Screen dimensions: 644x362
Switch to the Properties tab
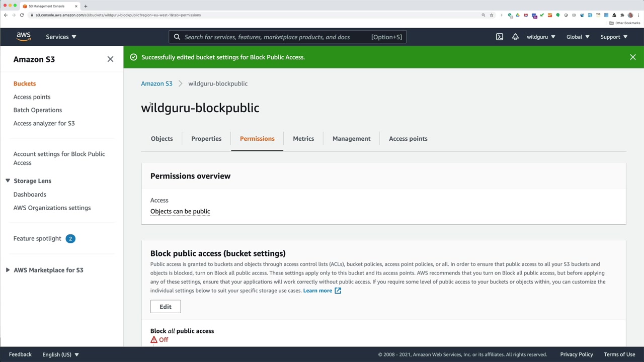tap(206, 139)
